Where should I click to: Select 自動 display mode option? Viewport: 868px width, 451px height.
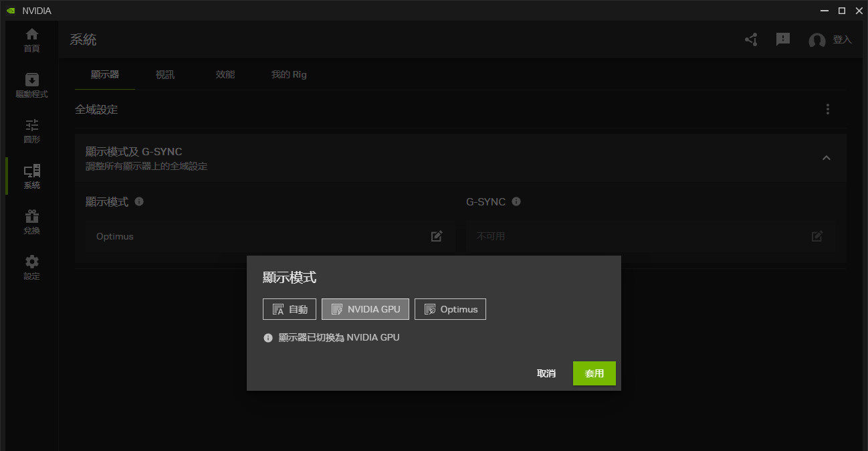click(290, 309)
